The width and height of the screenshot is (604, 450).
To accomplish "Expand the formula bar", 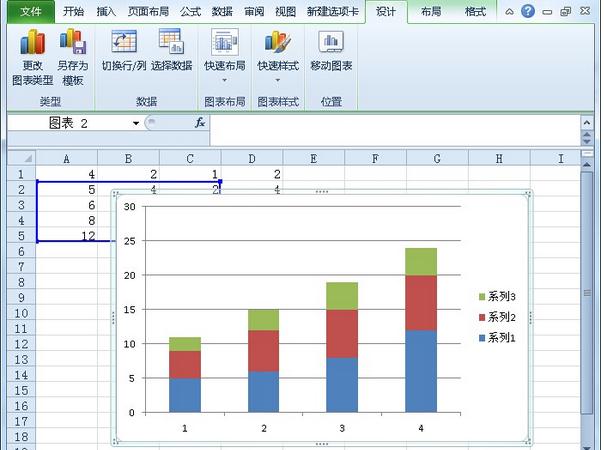I will (587, 123).
